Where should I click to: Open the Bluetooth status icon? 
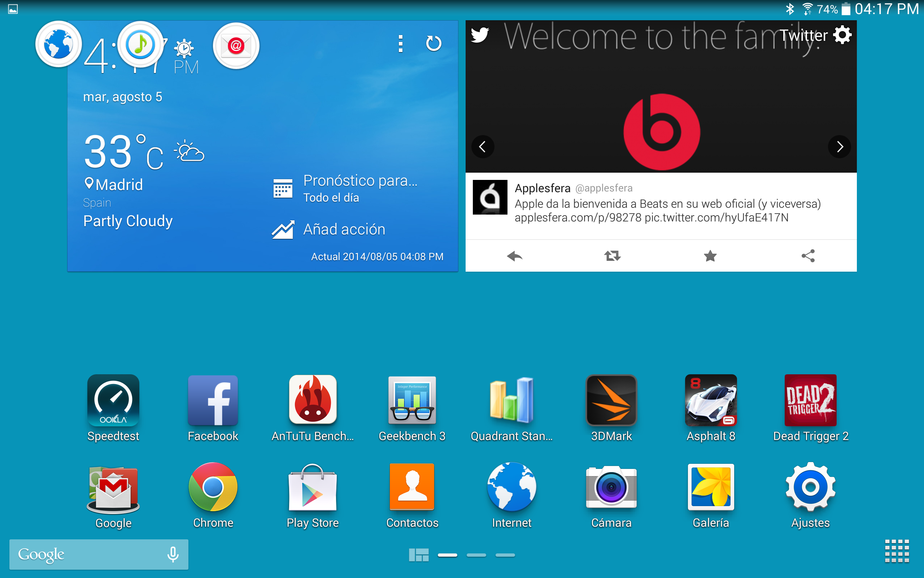click(x=790, y=9)
